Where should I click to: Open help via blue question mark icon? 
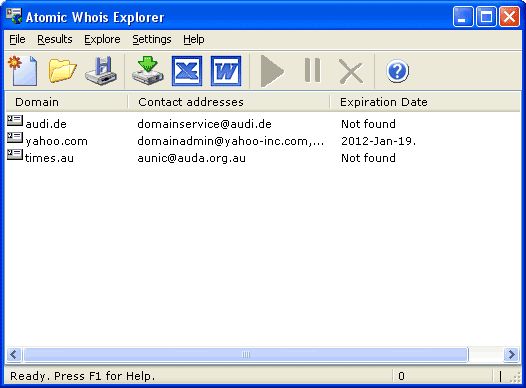(x=397, y=71)
